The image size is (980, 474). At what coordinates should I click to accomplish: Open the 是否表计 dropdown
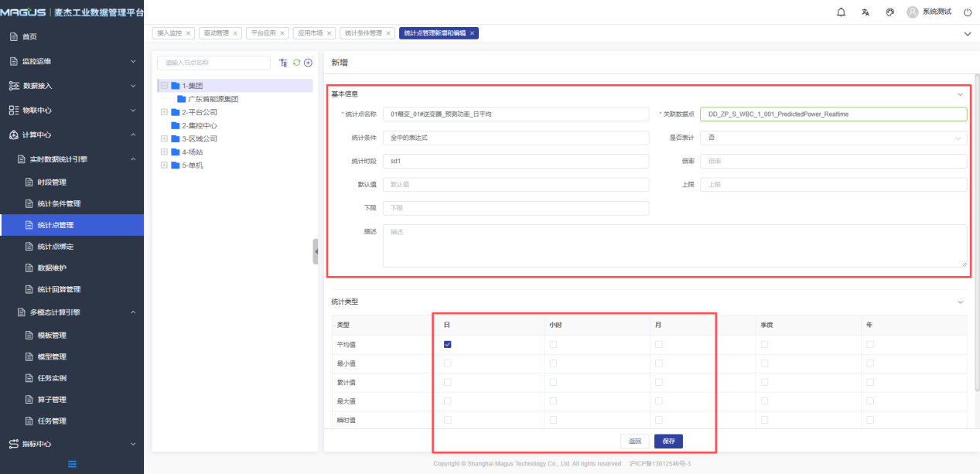[833, 138]
